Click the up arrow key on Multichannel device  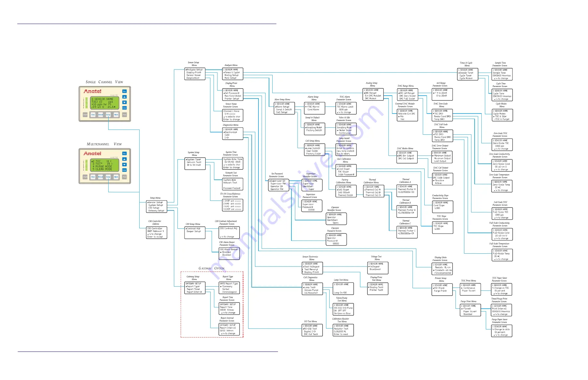tap(125, 159)
